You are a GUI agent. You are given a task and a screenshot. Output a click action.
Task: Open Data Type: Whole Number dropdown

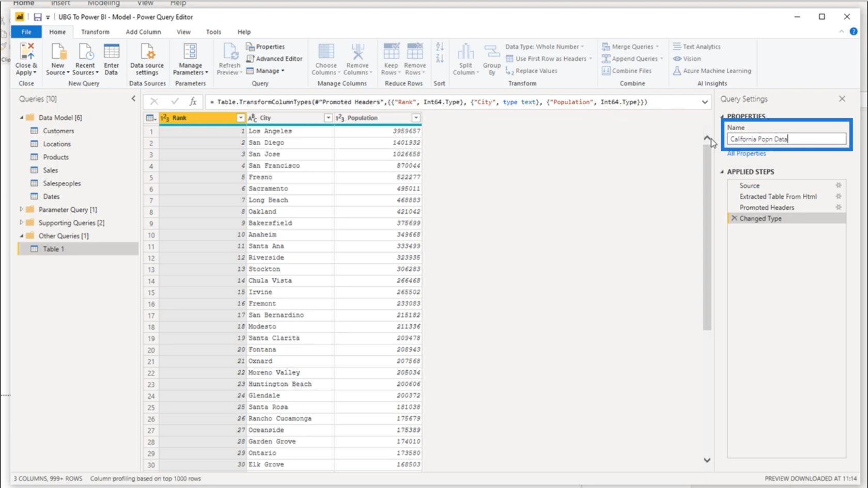545,46
